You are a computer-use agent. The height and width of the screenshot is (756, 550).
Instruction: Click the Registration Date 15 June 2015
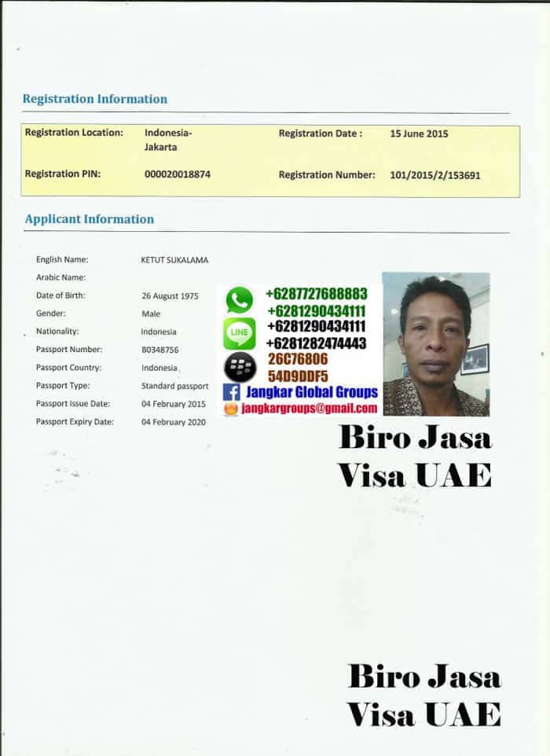pyautogui.click(x=419, y=134)
